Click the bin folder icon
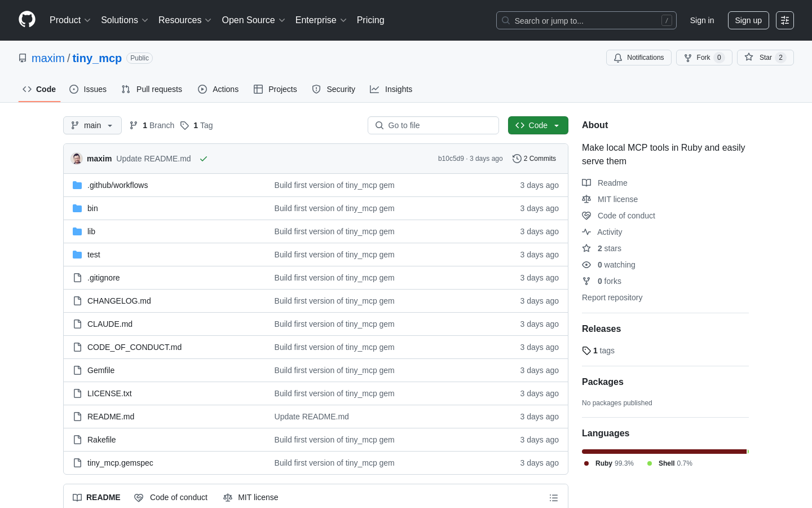This screenshot has width=812, height=508. click(x=77, y=208)
